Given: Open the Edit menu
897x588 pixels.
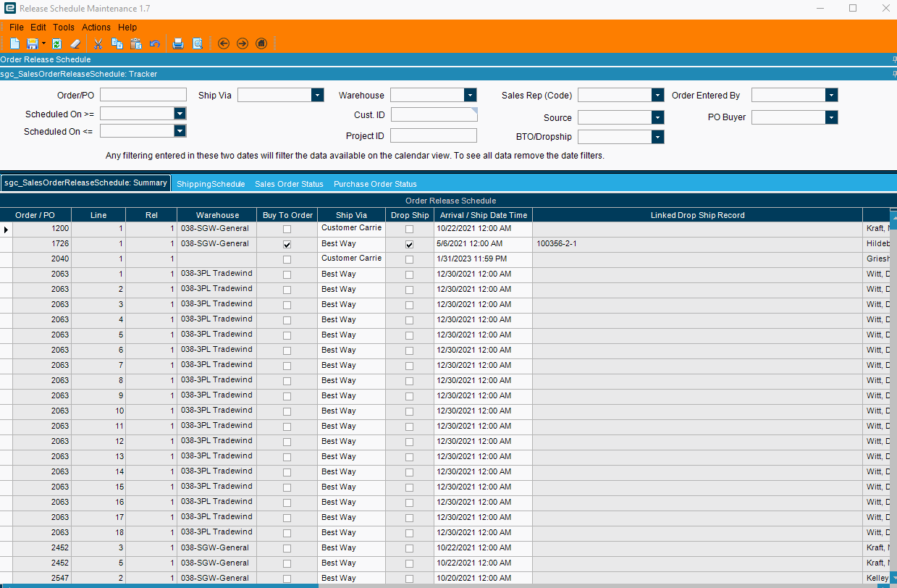Looking at the screenshot, I should tap(38, 28).
